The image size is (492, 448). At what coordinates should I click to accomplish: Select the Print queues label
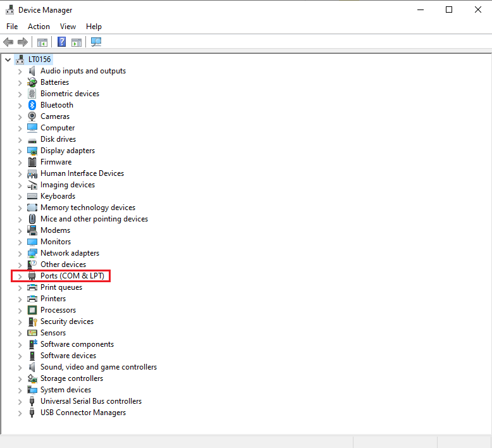(61, 287)
